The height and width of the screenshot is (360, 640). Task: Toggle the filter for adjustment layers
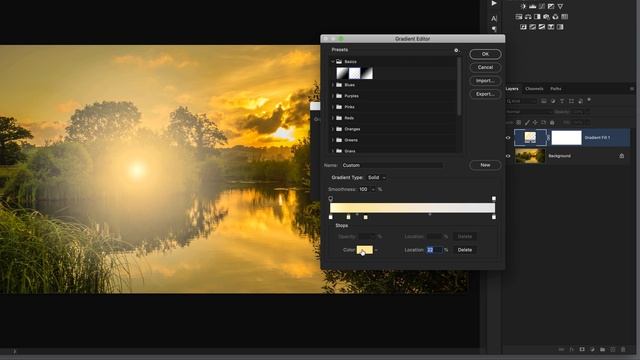553,101
